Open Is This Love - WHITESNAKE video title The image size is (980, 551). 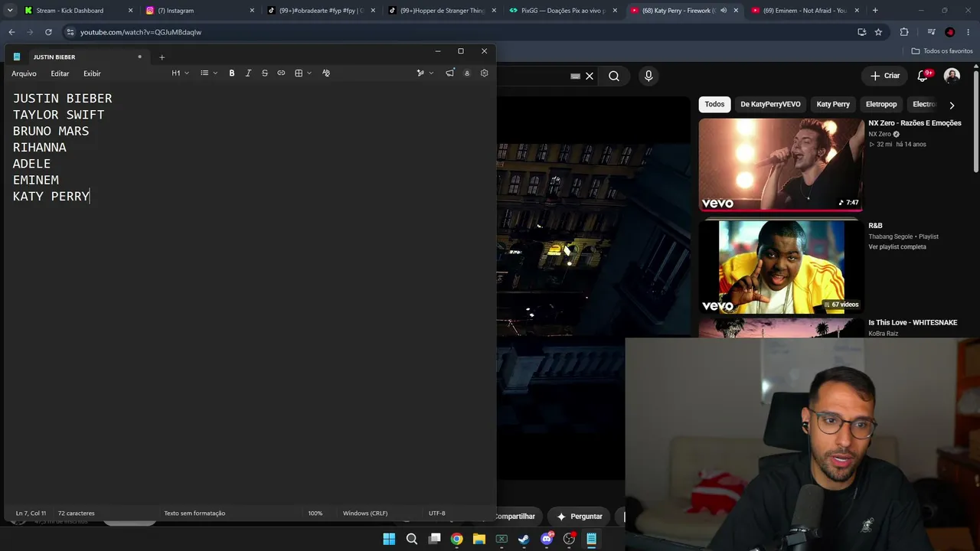pyautogui.click(x=913, y=323)
